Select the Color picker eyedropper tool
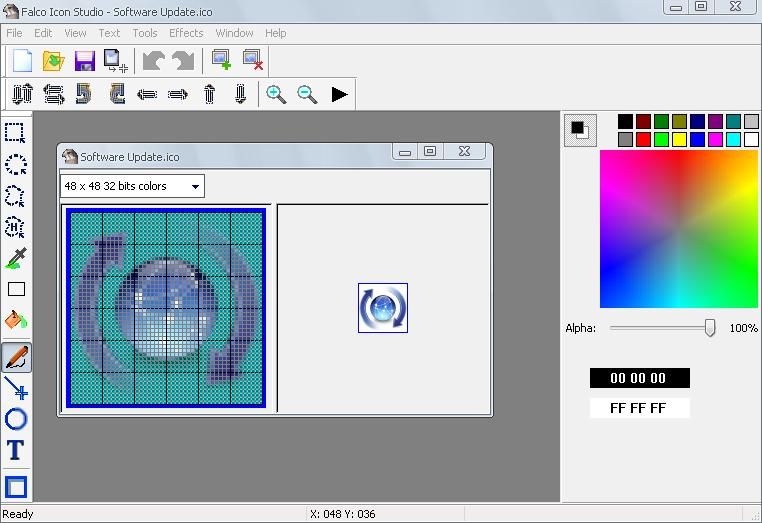Image resolution: width=762 pixels, height=523 pixels. (16, 259)
